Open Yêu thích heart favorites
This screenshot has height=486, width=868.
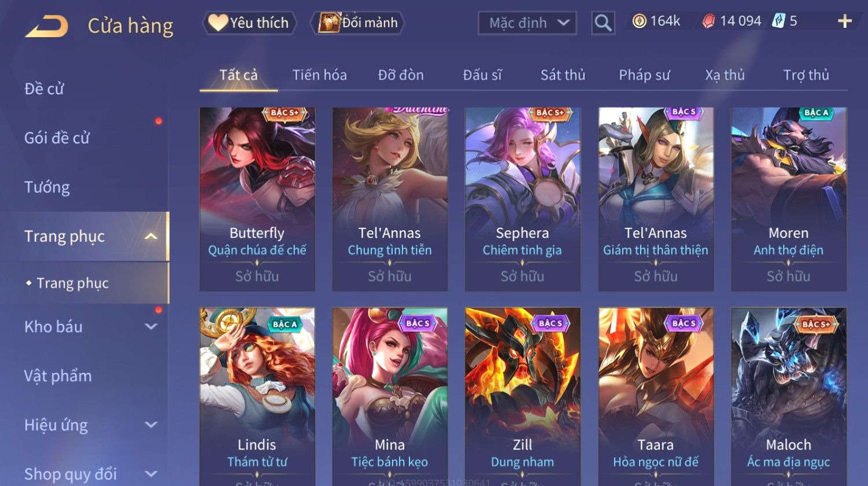pyautogui.click(x=249, y=23)
